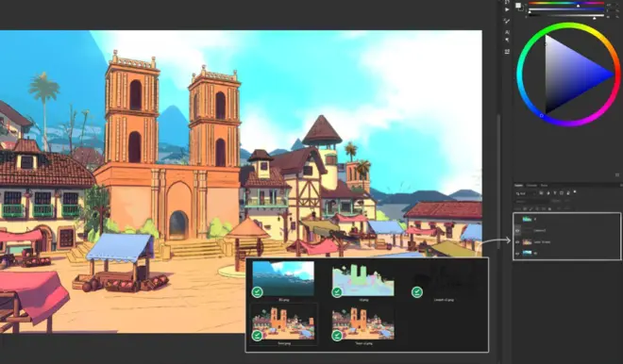Click the vertical scrollbar beside the canvas
Screen dimensions: 623x364
(x=499, y=182)
